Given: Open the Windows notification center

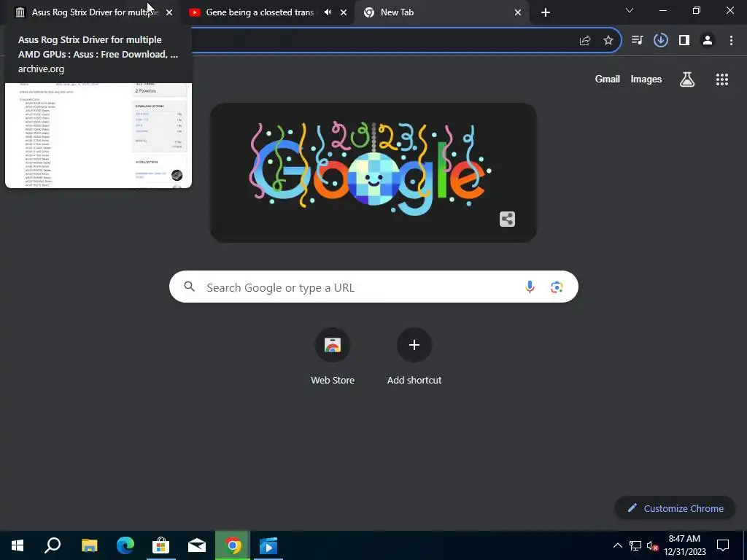Looking at the screenshot, I should click(x=723, y=545).
